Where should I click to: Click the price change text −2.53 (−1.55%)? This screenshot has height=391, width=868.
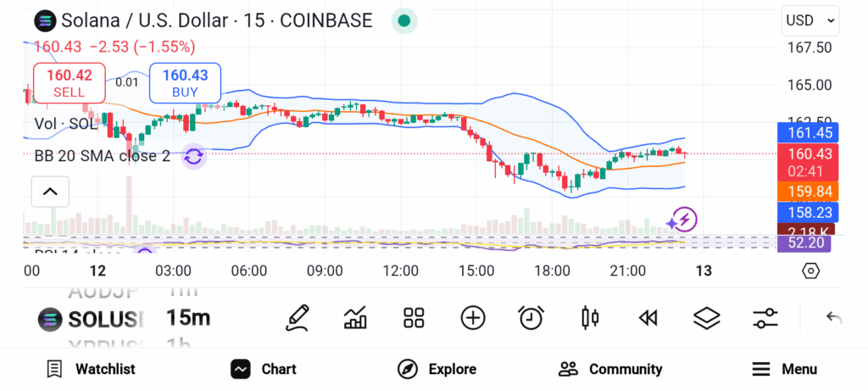tap(142, 47)
